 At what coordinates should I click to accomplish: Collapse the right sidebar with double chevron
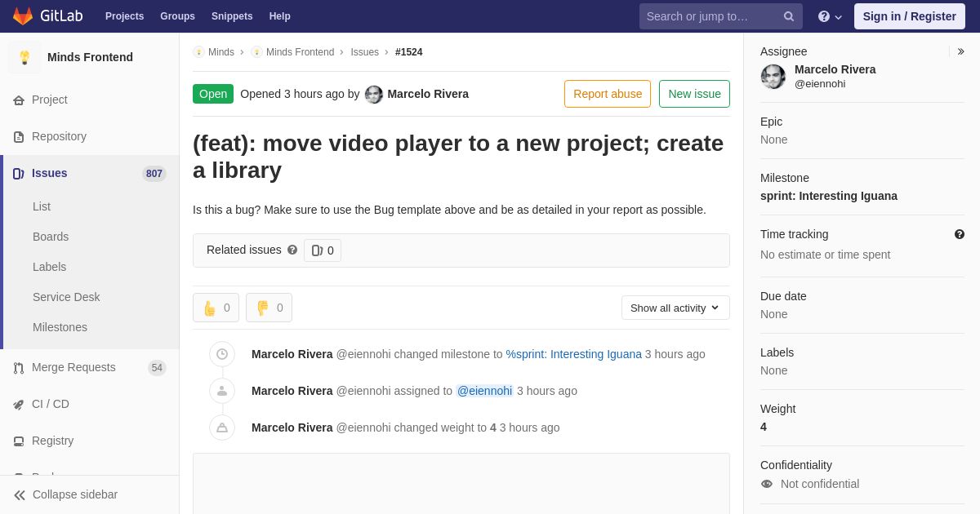960,51
